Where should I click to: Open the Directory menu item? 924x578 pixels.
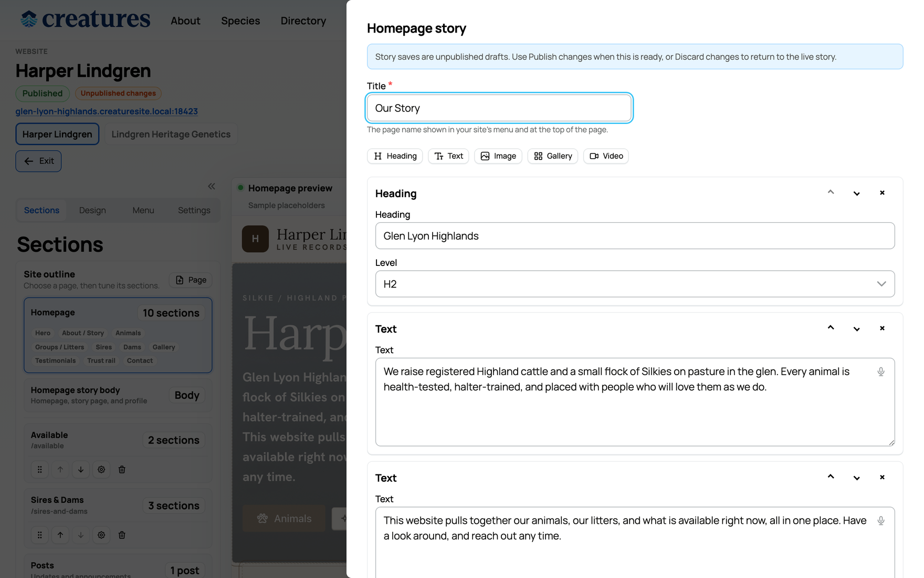[x=303, y=20]
